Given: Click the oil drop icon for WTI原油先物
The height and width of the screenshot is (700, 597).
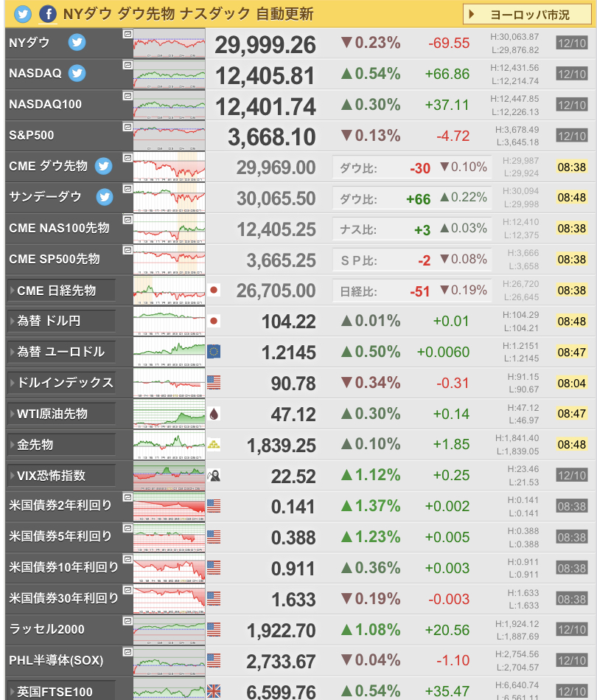Looking at the screenshot, I should point(214,415).
